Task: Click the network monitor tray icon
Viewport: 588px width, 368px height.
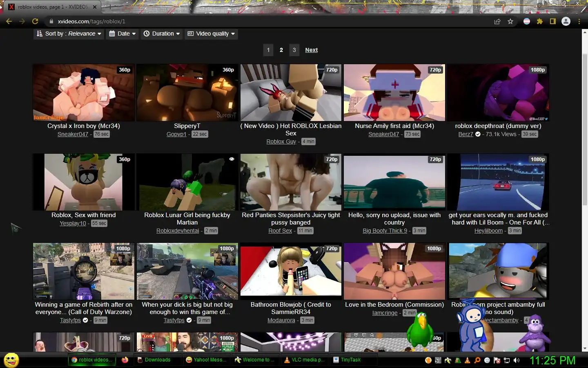Action: coord(507,360)
